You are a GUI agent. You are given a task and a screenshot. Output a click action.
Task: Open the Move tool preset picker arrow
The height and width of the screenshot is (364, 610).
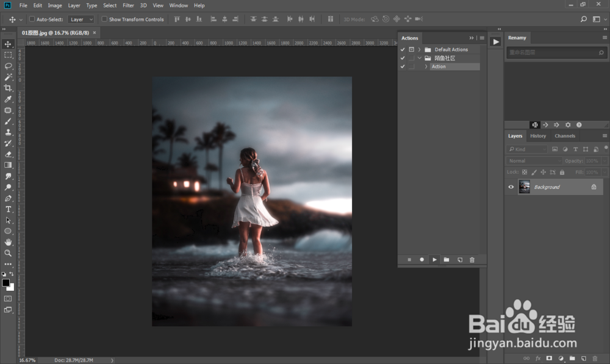coord(21,20)
